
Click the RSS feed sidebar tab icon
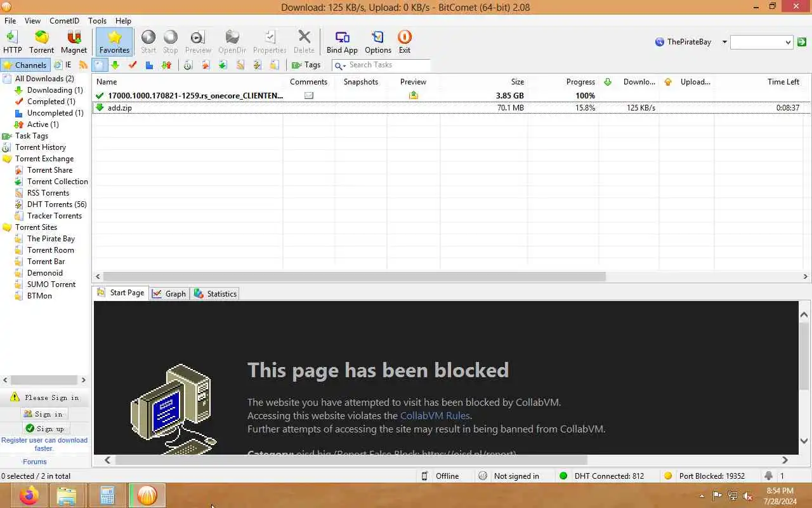point(83,65)
